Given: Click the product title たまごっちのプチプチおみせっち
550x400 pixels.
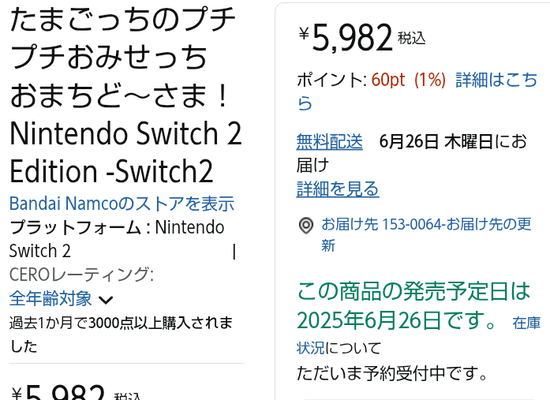Looking at the screenshot, I should 126,94.
